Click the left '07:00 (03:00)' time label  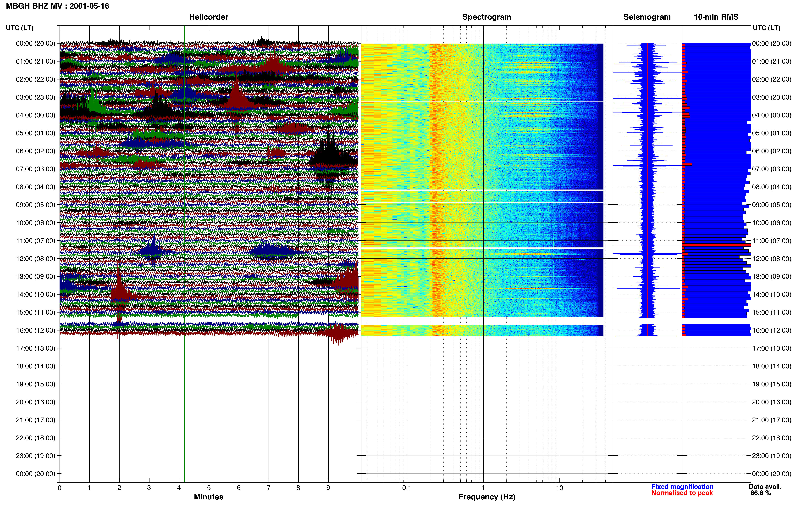[35, 169]
